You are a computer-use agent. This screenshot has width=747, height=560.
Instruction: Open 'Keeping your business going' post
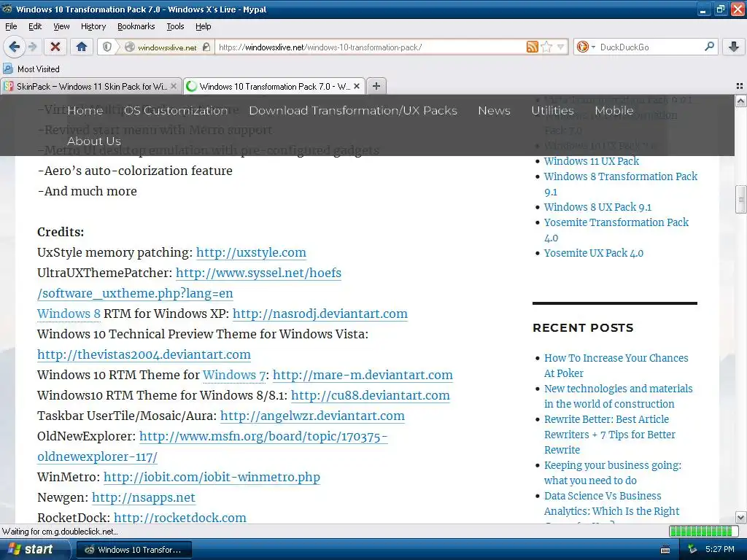613,472
